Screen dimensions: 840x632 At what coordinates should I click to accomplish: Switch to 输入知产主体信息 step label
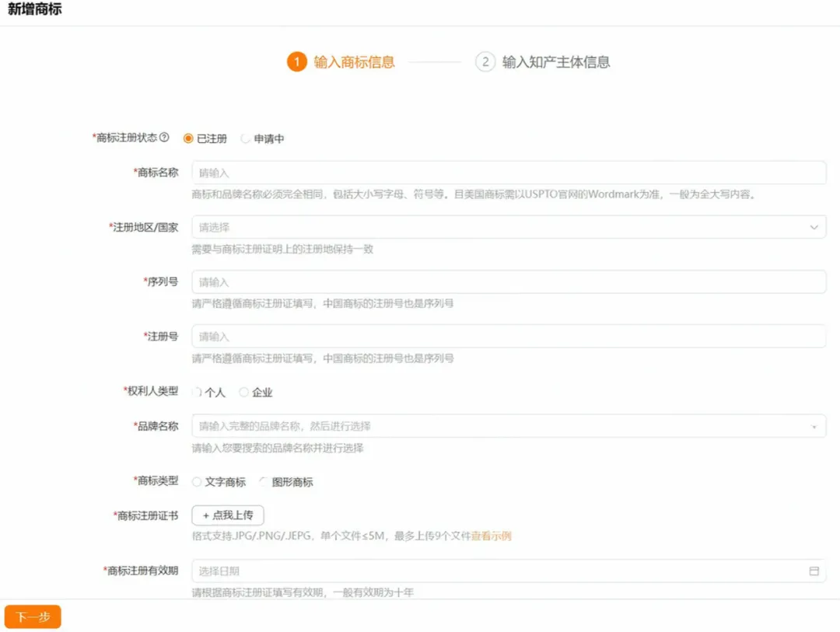pyautogui.click(x=556, y=62)
